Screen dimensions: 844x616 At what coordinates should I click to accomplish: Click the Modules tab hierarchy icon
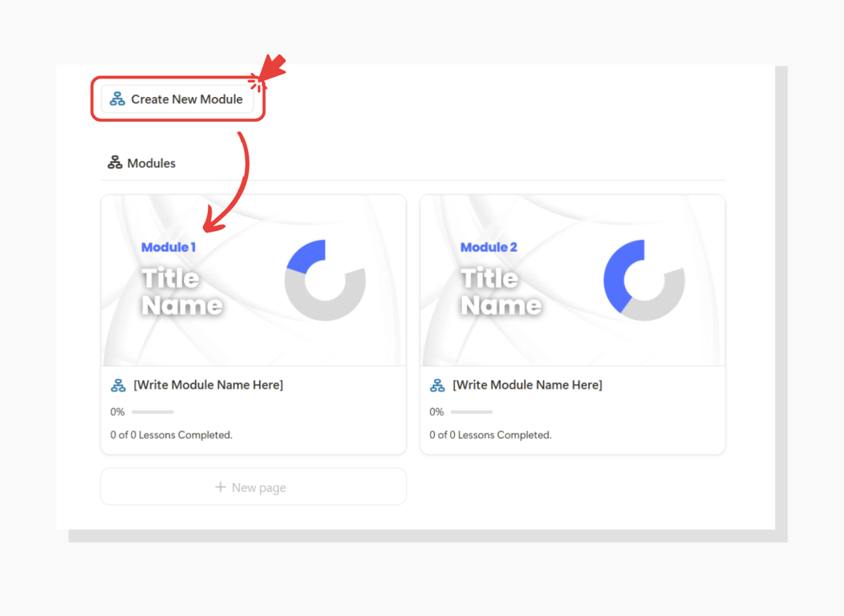(x=115, y=163)
